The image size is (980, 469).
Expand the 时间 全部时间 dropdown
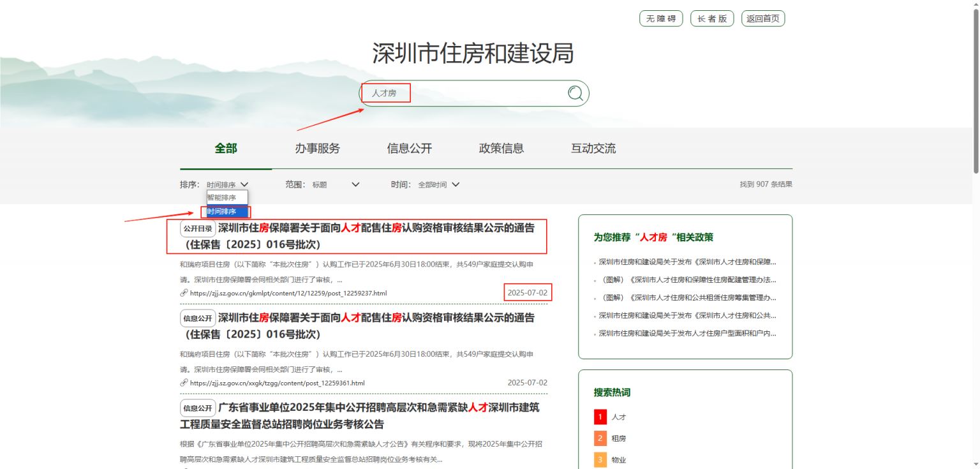[439, 184]
